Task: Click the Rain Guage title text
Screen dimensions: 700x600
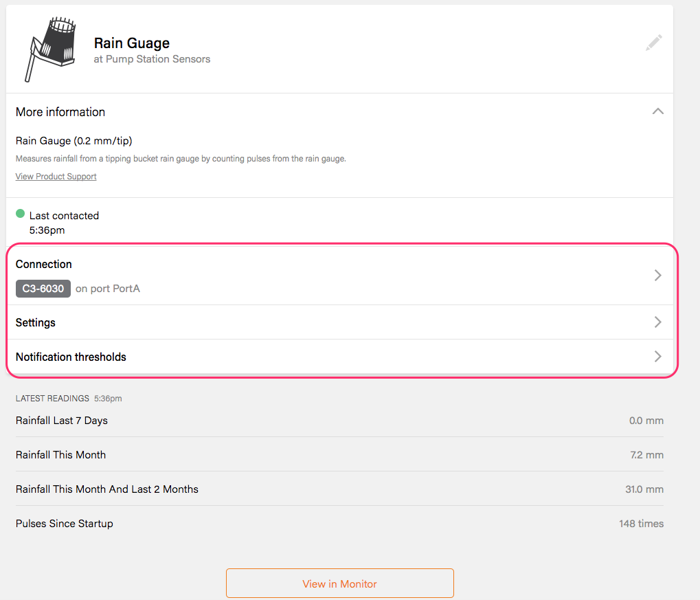Action: point(131,43)
